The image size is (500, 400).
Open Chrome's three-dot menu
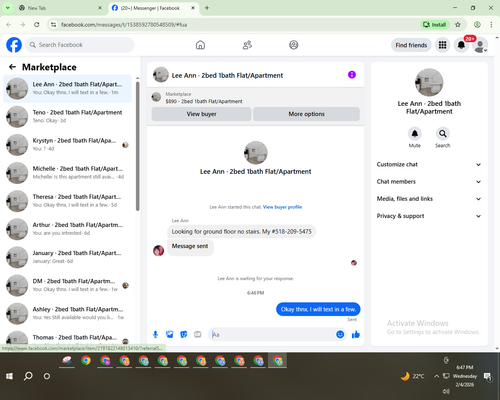coord(491,25)
